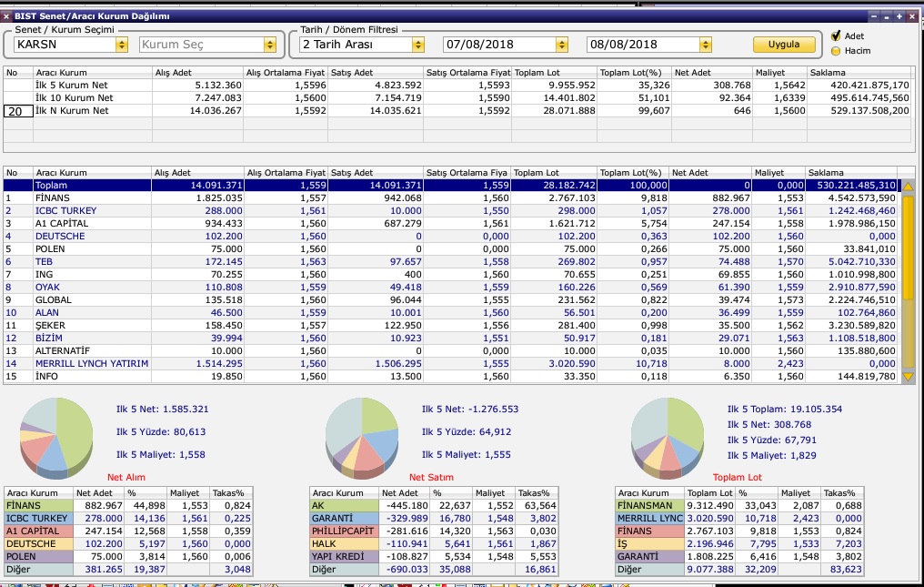Sort lower table by Maliyet column header
Image resolution: width=924 pixels, height=587 pixels.
(778, 173)
